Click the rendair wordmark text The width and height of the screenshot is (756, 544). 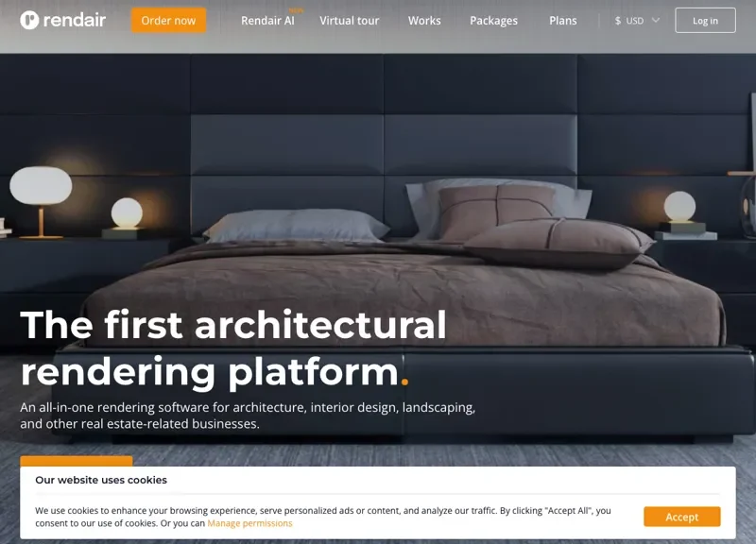75,20
